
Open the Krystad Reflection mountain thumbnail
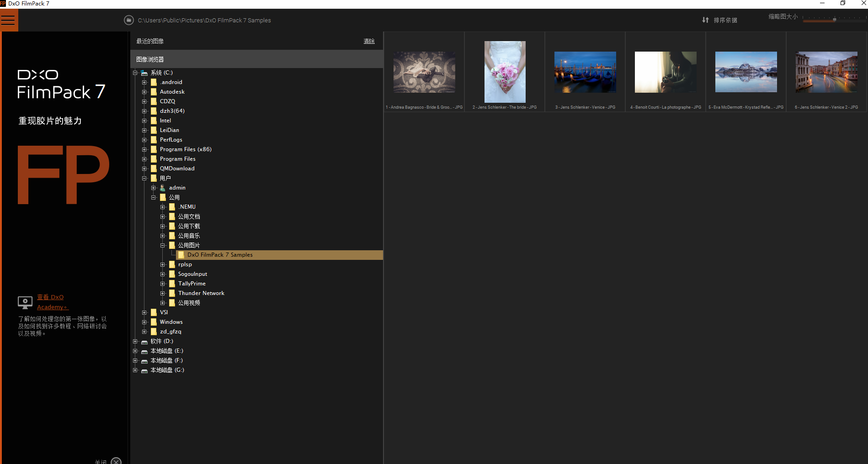pos(746,72)
